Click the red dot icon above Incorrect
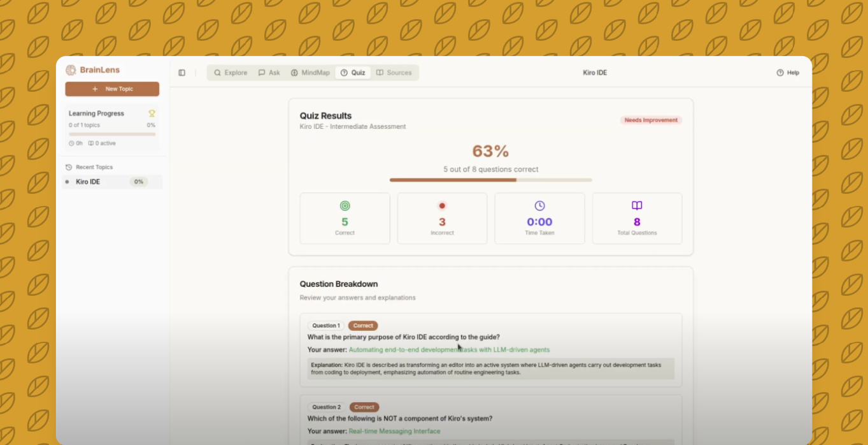868x445 pixels. [x=442, y=206]
